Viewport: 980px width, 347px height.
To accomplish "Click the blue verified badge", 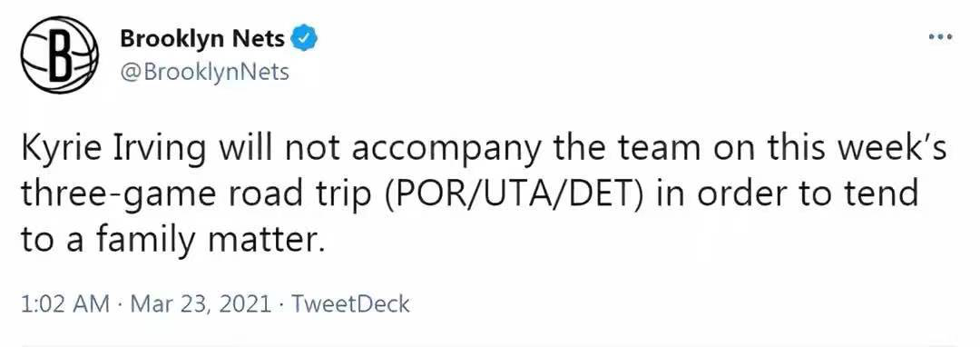I will point(305,39).
